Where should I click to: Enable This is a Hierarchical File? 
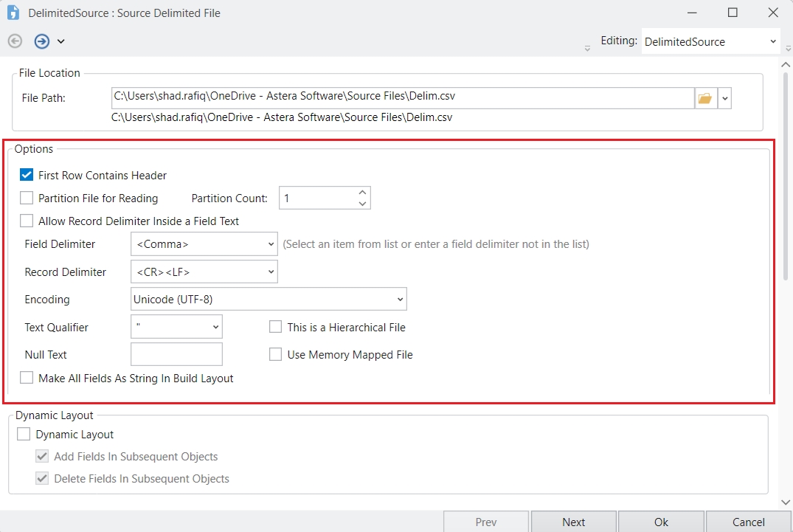pyautogui.click(x=276, y=327)
